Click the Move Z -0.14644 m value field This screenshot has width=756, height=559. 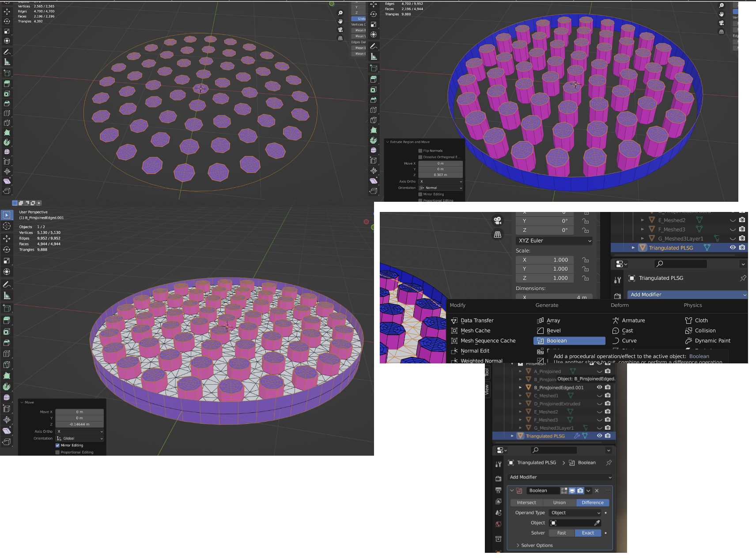[79, 424]
